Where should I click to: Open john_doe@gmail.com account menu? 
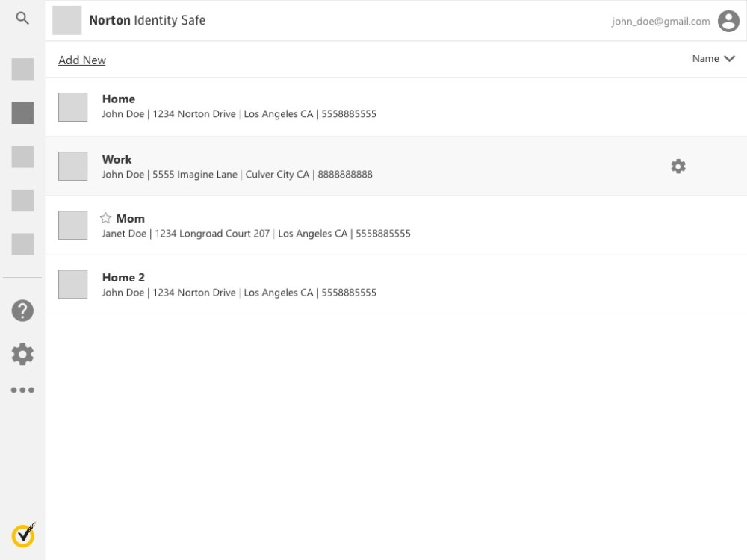(x=660, y=22)
